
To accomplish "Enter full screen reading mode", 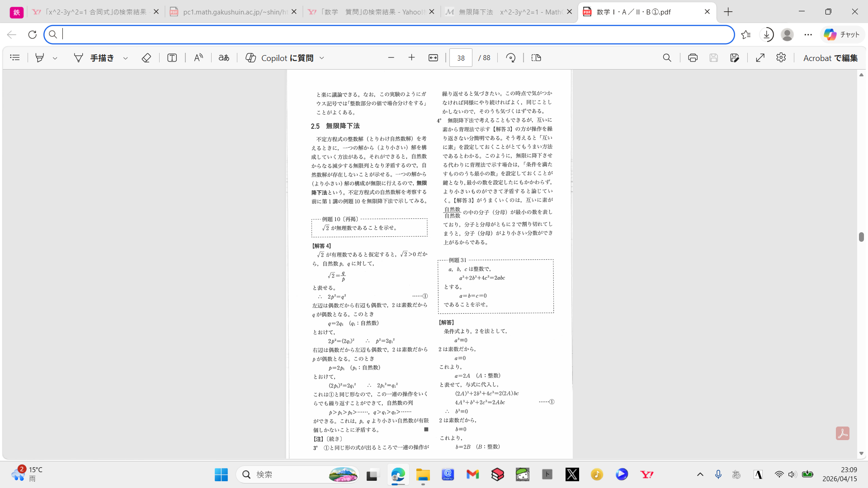I will [x=760, y=58].
